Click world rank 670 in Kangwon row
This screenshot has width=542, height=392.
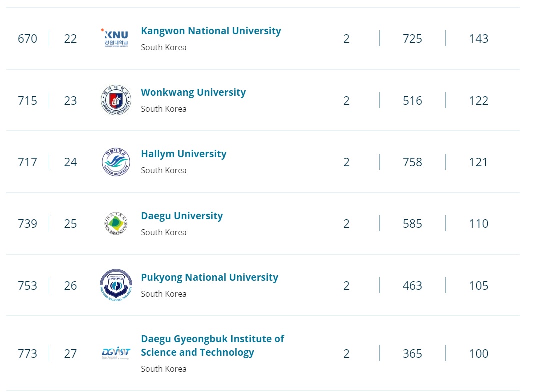tap(27, 39)
